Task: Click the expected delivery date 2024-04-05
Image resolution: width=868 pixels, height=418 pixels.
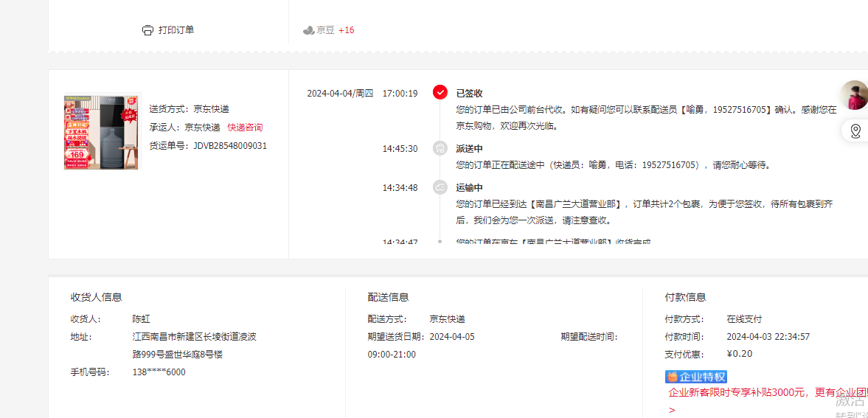Action: tap(452, 337)
